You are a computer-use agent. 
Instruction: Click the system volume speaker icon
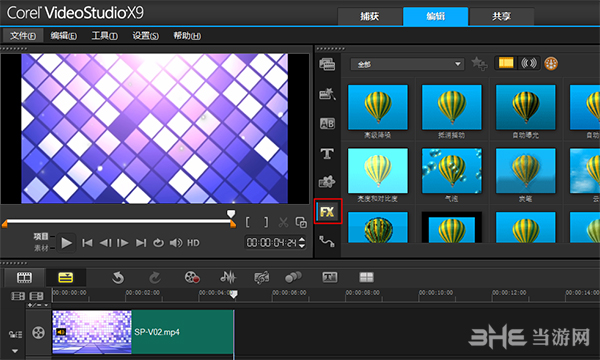pyautogui.click(x=176, y=243)
